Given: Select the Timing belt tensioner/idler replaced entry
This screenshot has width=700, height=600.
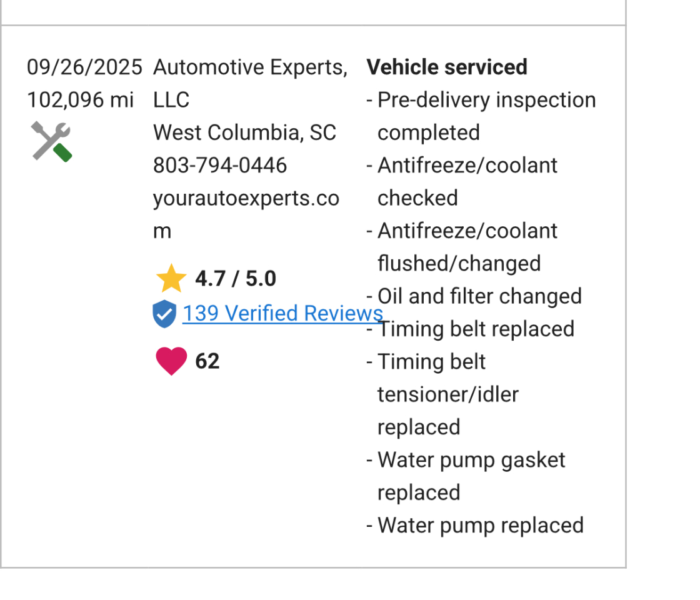Looking at the screenshot, I should tap(447, 394).
